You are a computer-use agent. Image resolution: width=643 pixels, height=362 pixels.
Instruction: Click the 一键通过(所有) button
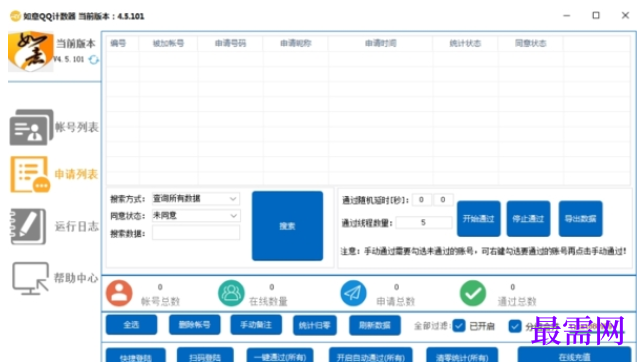[280, 355]
